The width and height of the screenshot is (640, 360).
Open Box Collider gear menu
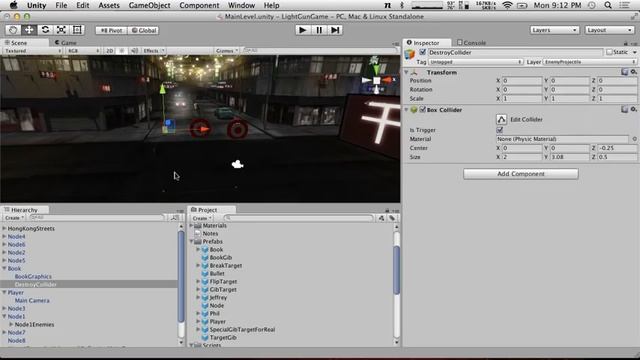point(633,109)
